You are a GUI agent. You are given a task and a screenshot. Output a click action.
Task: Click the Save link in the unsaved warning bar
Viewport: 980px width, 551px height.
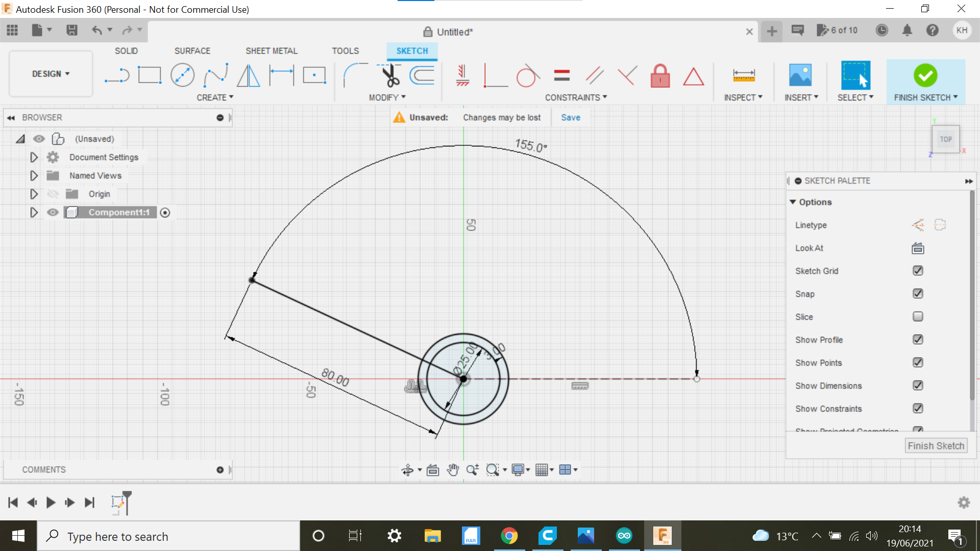570,117
